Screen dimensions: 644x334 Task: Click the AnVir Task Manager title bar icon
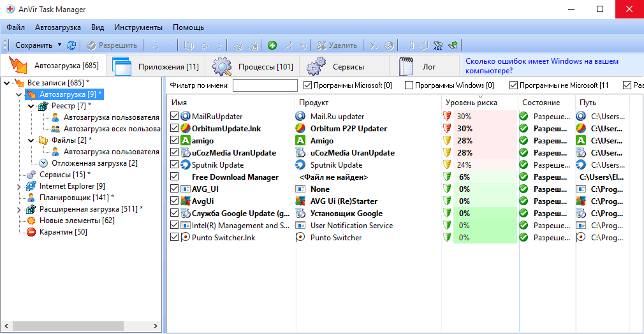[10, 9]
